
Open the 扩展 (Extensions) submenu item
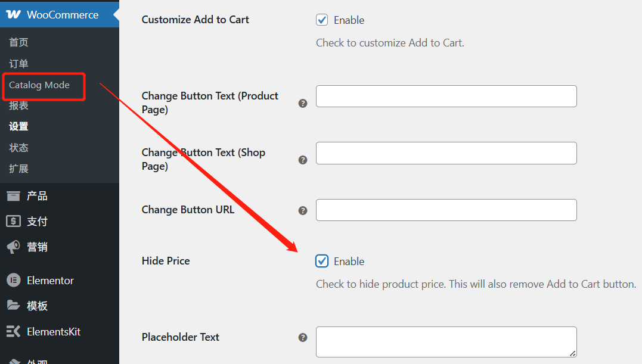18,169
